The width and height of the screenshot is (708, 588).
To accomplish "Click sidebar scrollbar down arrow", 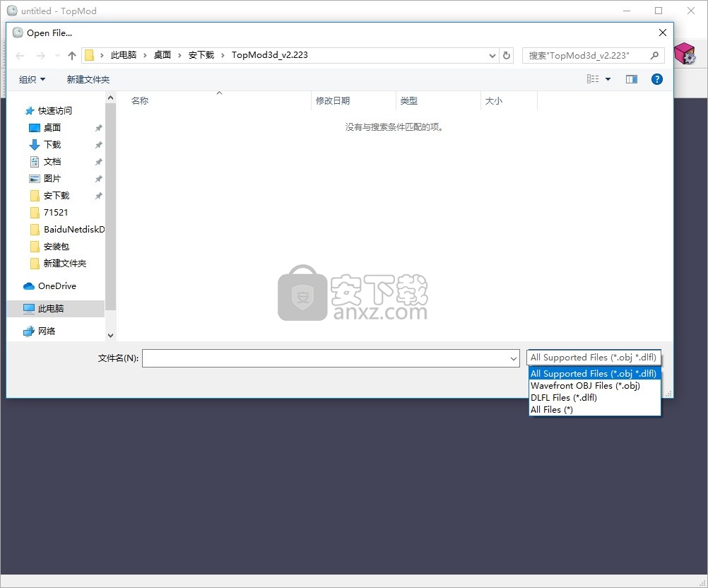I will point(111,336).
